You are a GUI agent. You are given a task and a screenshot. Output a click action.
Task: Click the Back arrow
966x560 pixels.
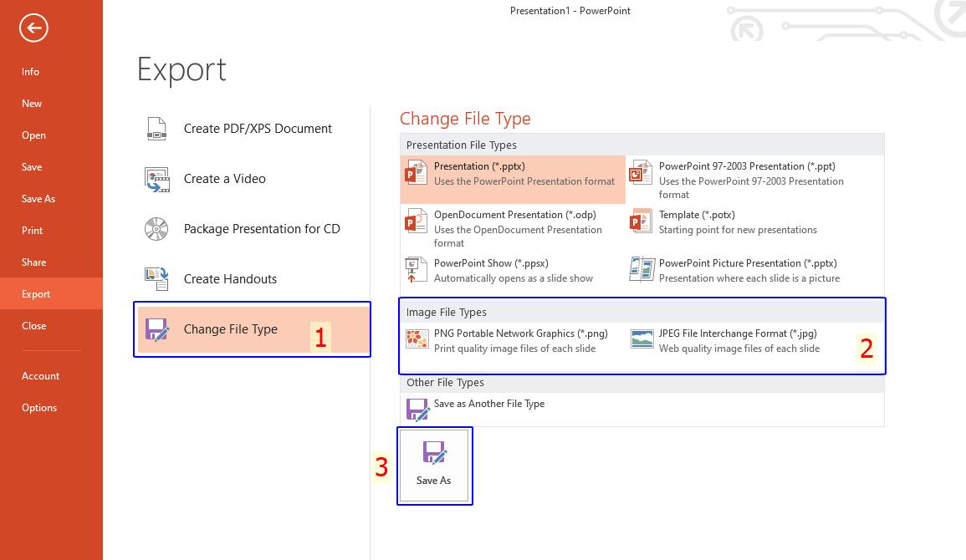(x=32, y=28)
